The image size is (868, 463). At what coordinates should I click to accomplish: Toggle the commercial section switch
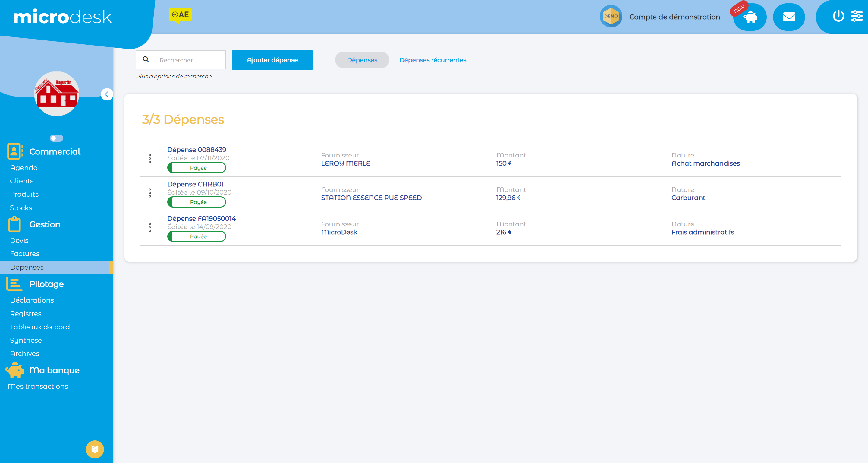click(x=56, y=138)
